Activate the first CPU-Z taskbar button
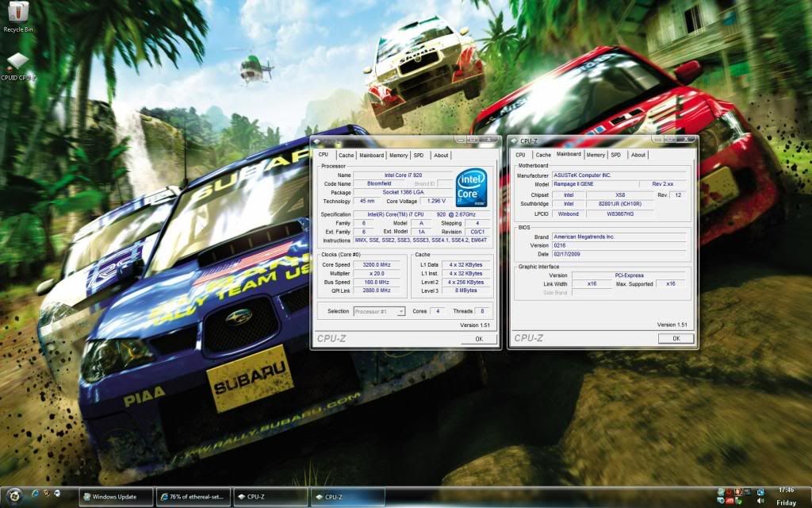This screenshot has height=508, width=812. click(x=270, y=497)
